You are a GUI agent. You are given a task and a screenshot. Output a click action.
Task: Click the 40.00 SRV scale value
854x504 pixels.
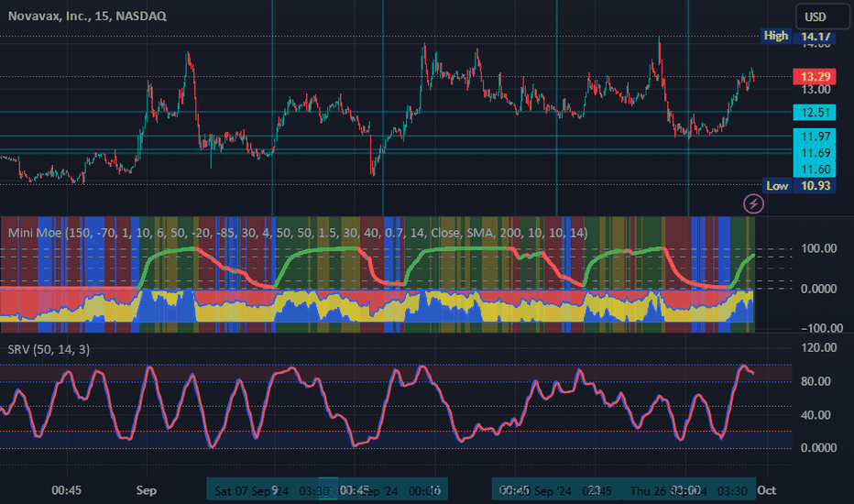(x=816, y=414)
